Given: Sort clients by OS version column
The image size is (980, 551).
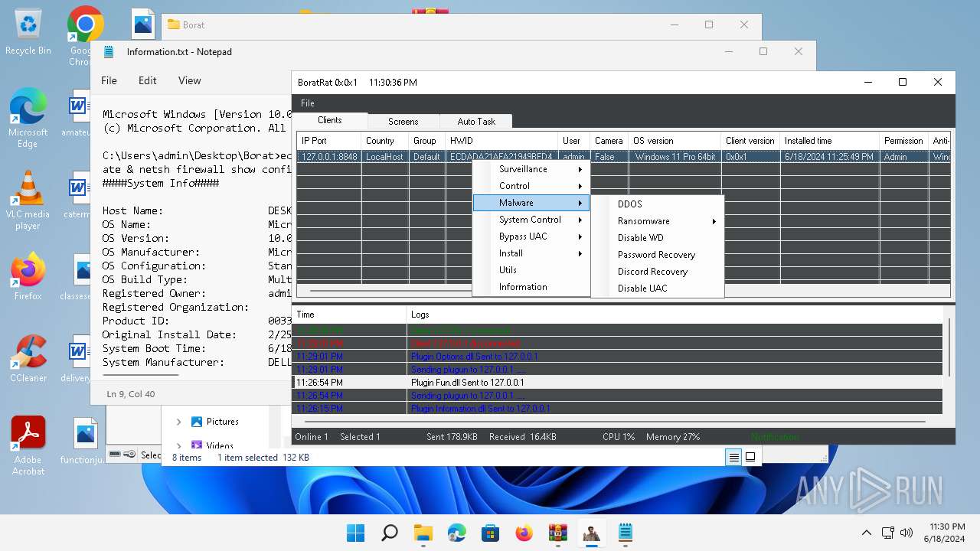Looking at the screenshot, I should click(675, 141).
